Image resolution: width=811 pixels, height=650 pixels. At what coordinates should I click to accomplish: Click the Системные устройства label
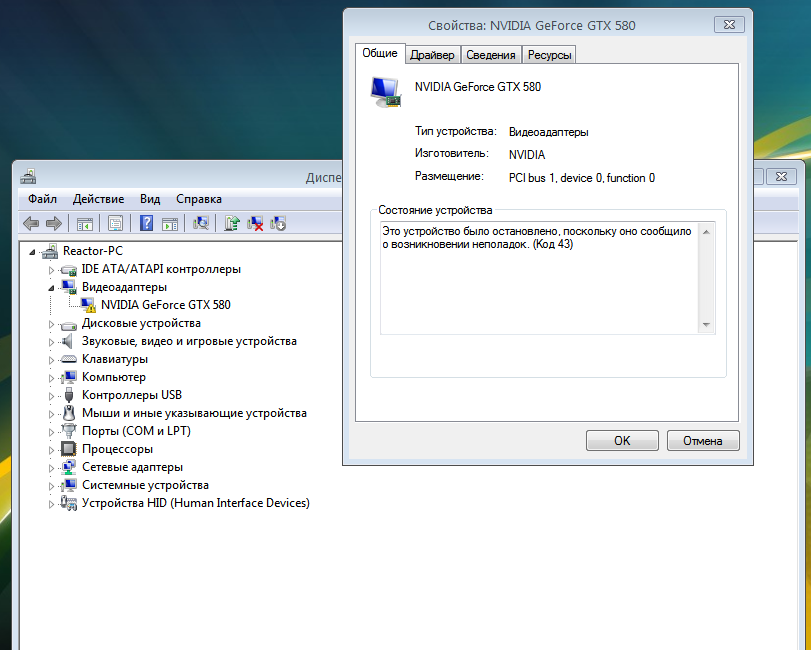tap(145, 485)
